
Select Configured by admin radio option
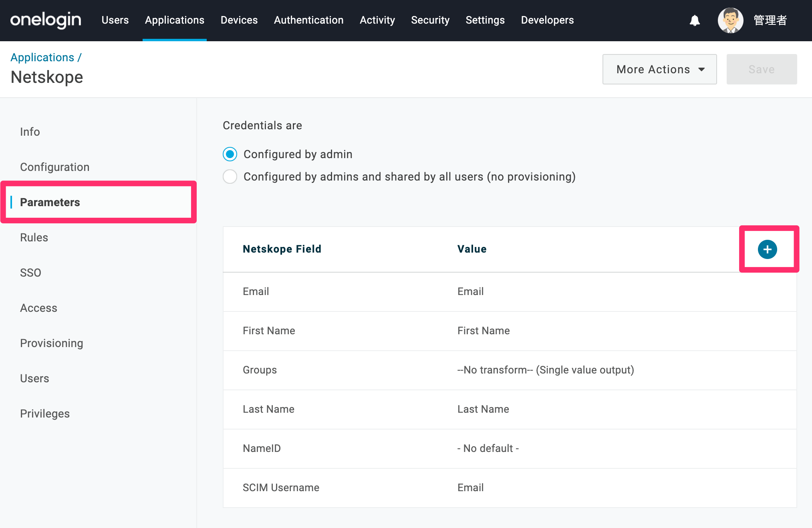click(x=230, y=154)
